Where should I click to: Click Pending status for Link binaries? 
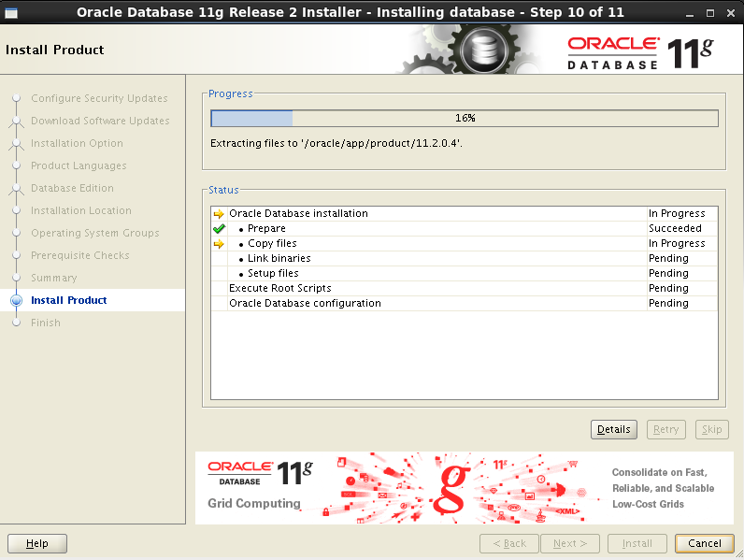[x=668, y=259]
